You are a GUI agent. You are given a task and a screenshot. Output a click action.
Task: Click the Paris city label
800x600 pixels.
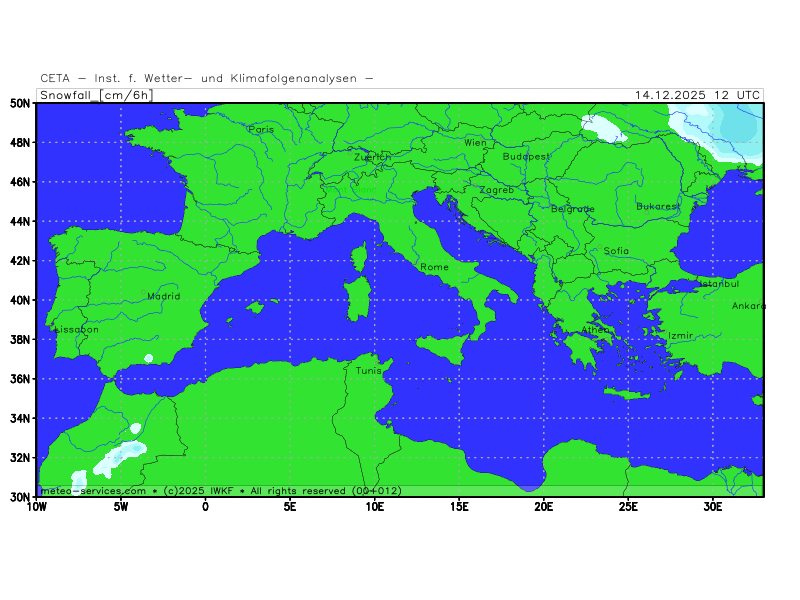point(261,129)
